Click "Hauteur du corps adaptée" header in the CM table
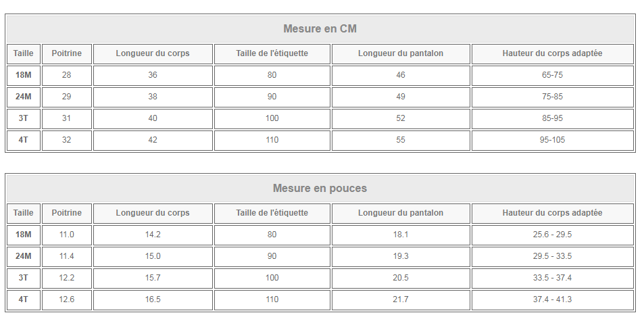This screenshot has height=315, width=644. 552,53
